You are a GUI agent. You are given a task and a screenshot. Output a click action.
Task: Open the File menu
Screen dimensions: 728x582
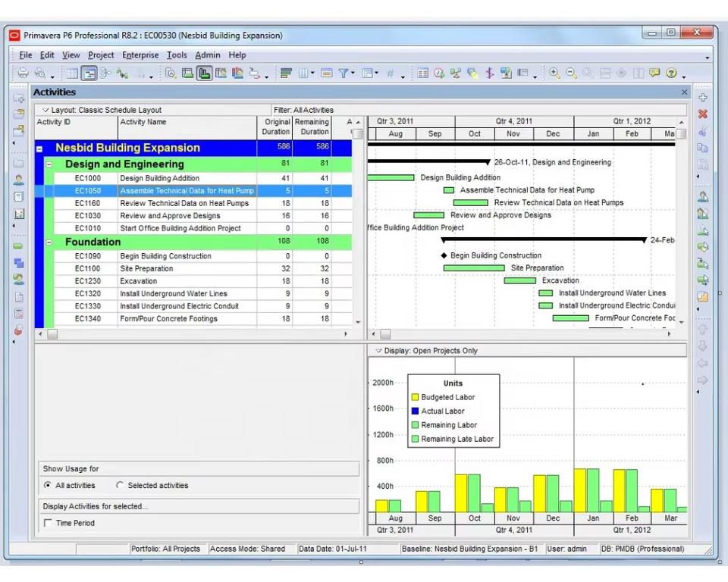[x=26, y=55]
